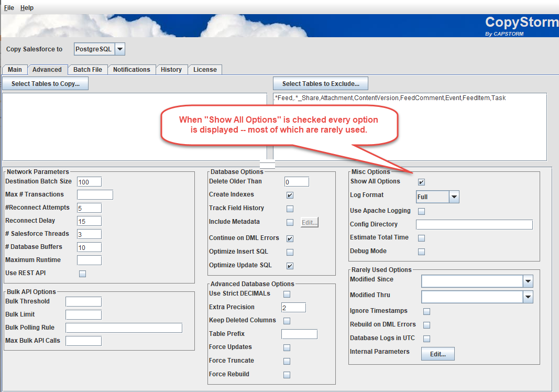Switch to the History tab
Viewport: 559px width, 392px height.
point(171,70)
